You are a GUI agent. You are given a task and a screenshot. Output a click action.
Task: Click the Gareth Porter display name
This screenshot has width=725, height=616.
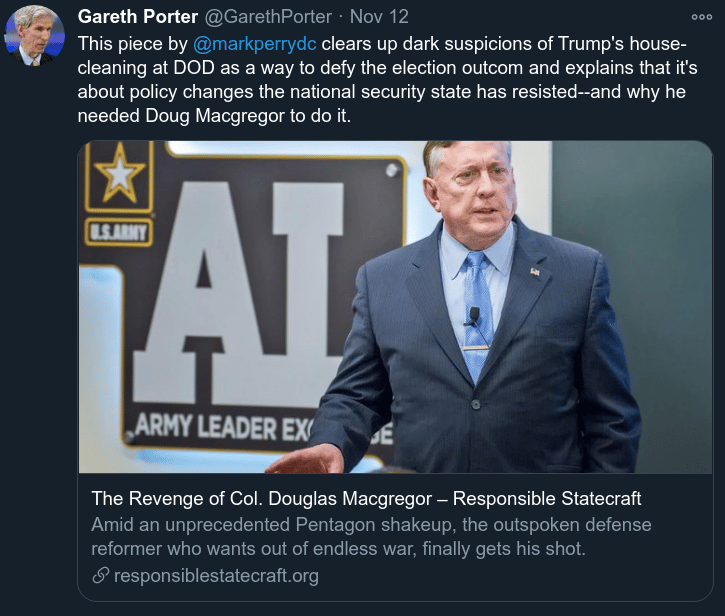click(x=138, y=17)
